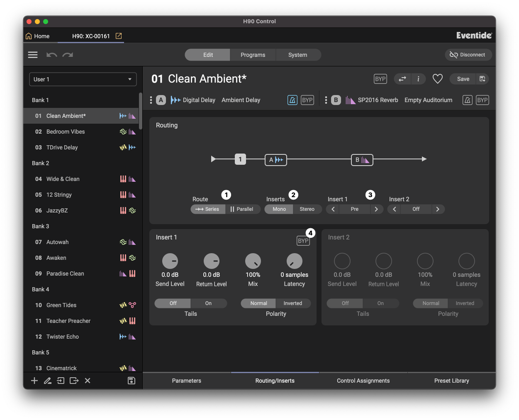Image resolution: width=519 pixels, height=420 pixels.
Task: Switch Insert 1 Tails to On
Action: tap(208, 303)
